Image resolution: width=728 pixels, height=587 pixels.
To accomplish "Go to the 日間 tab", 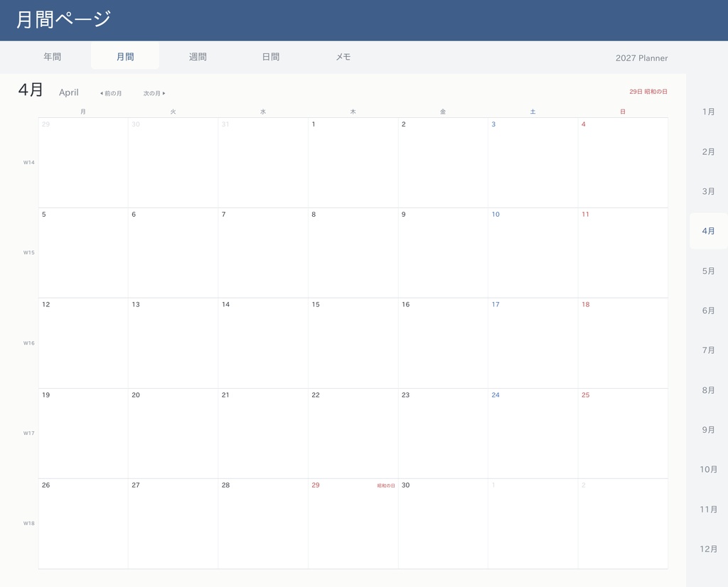I will (x=271, y=57).
